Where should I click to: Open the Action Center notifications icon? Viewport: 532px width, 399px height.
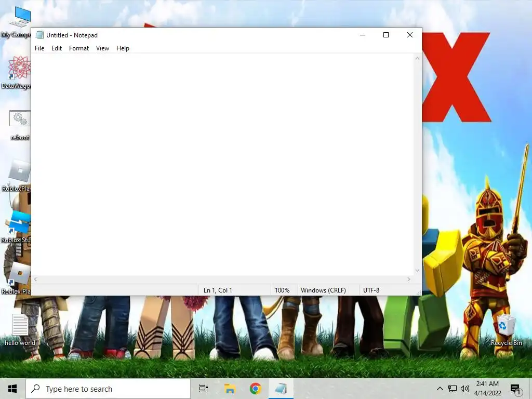click(x=515, y=389)
